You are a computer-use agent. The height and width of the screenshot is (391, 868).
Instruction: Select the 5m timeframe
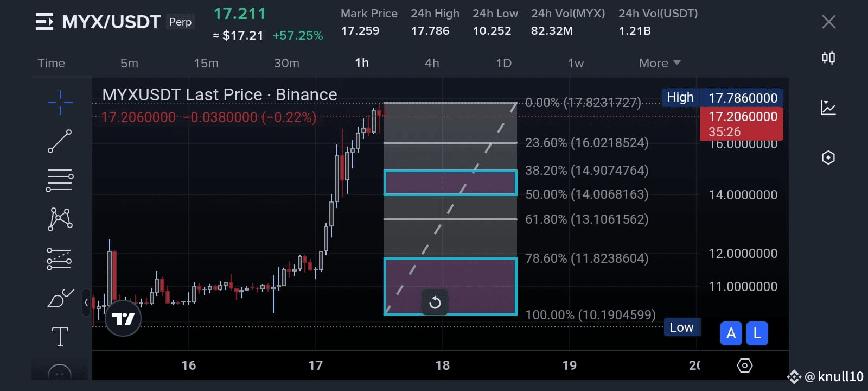coord(129,63)
